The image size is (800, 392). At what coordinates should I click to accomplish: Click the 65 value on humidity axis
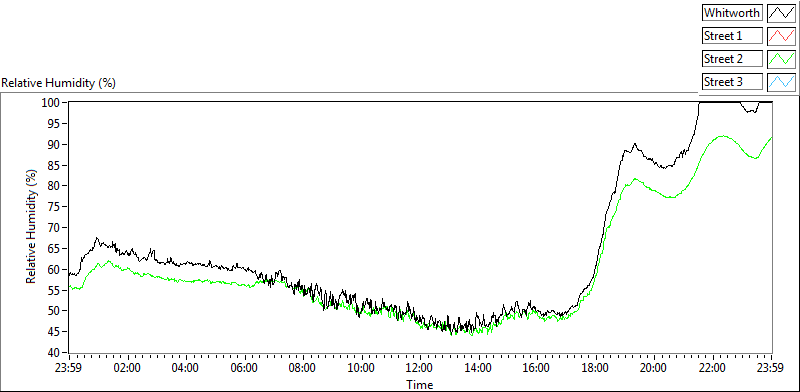click(55, 249)
